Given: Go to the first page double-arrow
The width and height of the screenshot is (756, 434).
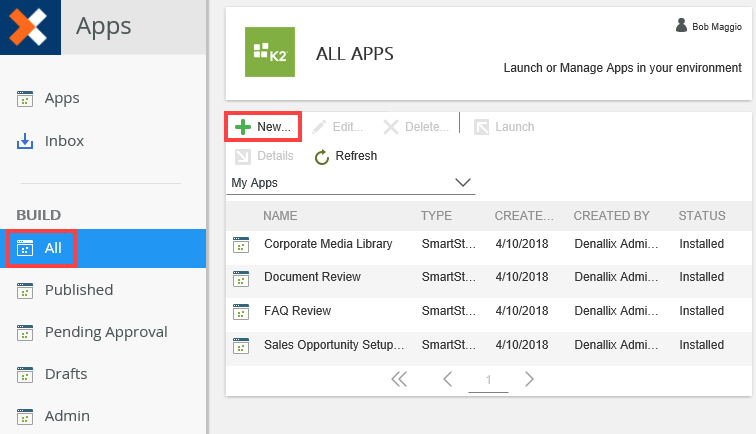Looking at the screenshot, I should point(399,380).
